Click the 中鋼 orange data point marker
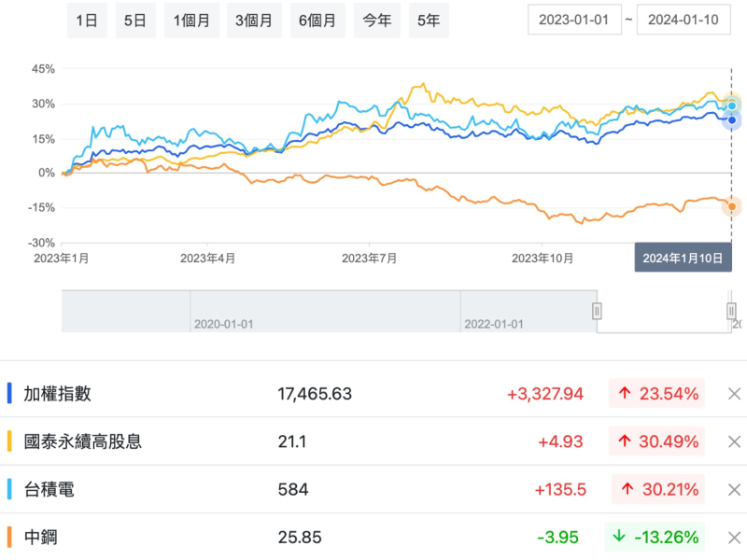 click(x=733, y=206)
